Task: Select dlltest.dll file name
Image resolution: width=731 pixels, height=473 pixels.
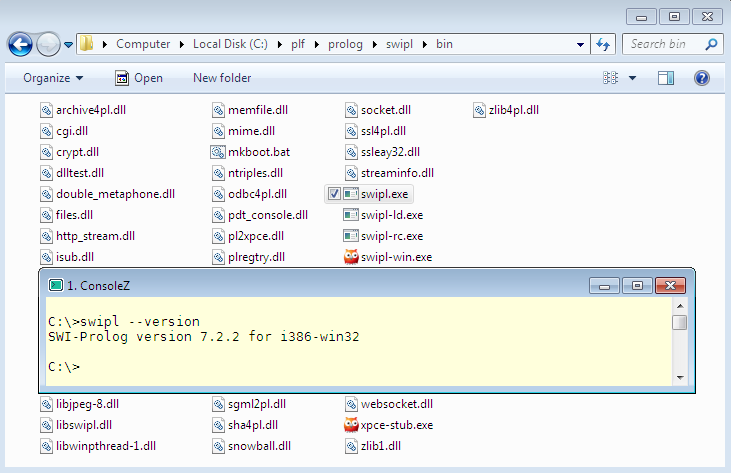Action: [x=80, y=173]
